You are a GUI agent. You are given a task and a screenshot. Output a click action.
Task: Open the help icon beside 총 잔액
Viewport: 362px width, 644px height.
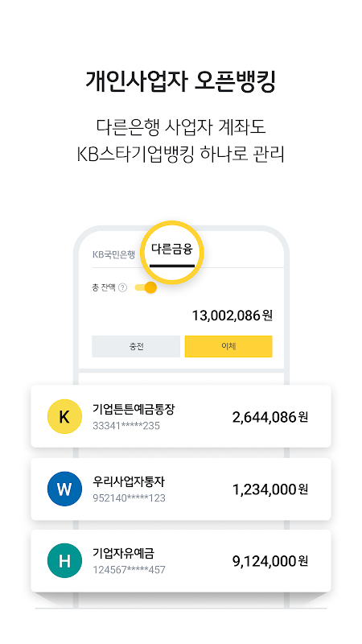[122, 288]
